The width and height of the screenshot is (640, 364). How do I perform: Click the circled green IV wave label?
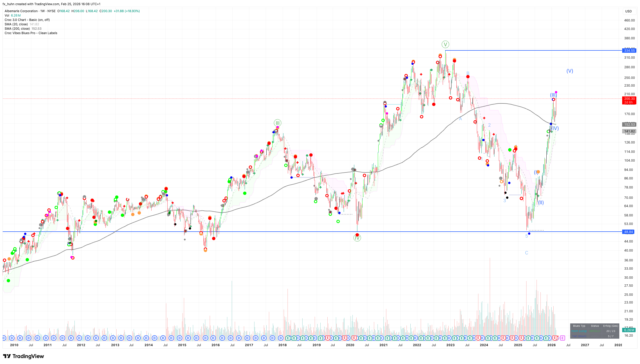pos(357,238)
